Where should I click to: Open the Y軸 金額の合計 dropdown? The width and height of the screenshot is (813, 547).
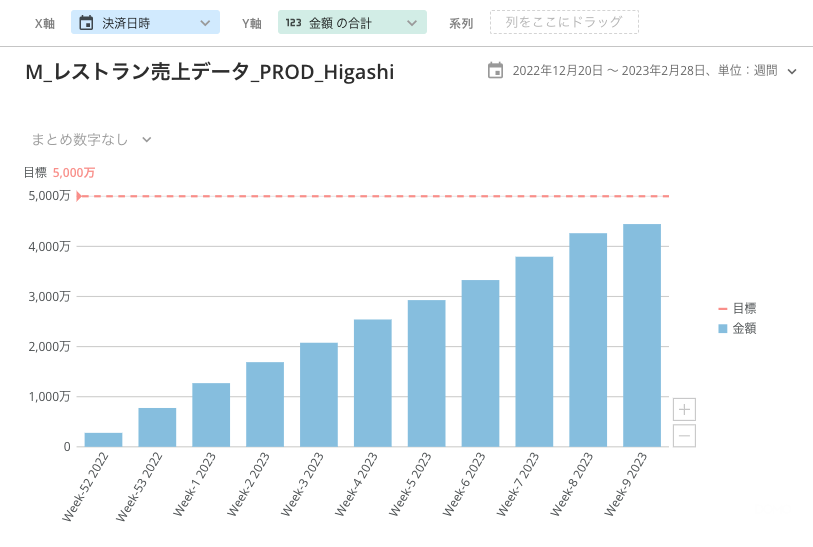point(352,22)
